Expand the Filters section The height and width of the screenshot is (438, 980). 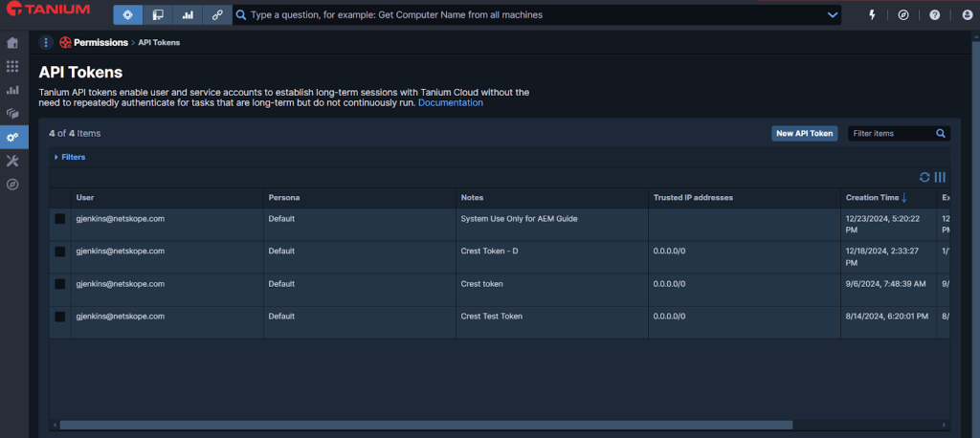(70, 157)
